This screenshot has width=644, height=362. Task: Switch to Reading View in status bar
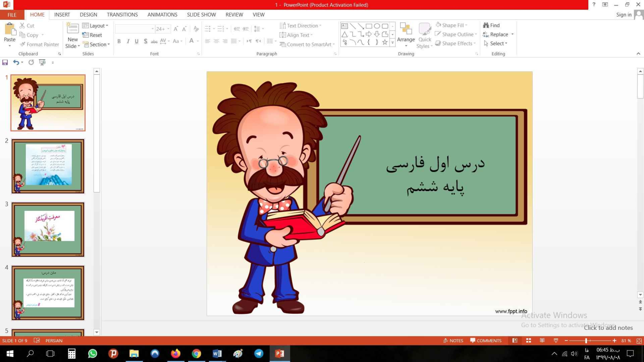(542, 340)
